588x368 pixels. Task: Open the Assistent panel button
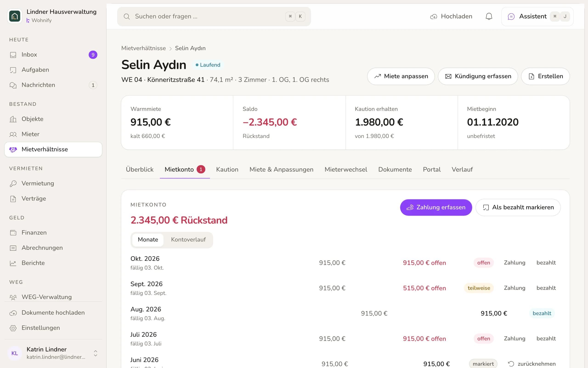click(537, 16)
